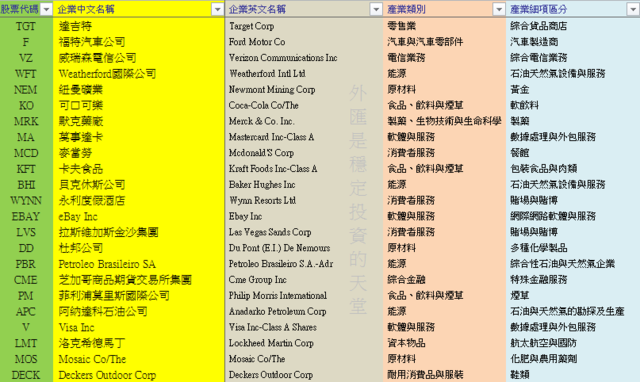Select the 永利度假酒店 cell
The height and width of the screenshot is (382, 640).
(x=139, y=200)
